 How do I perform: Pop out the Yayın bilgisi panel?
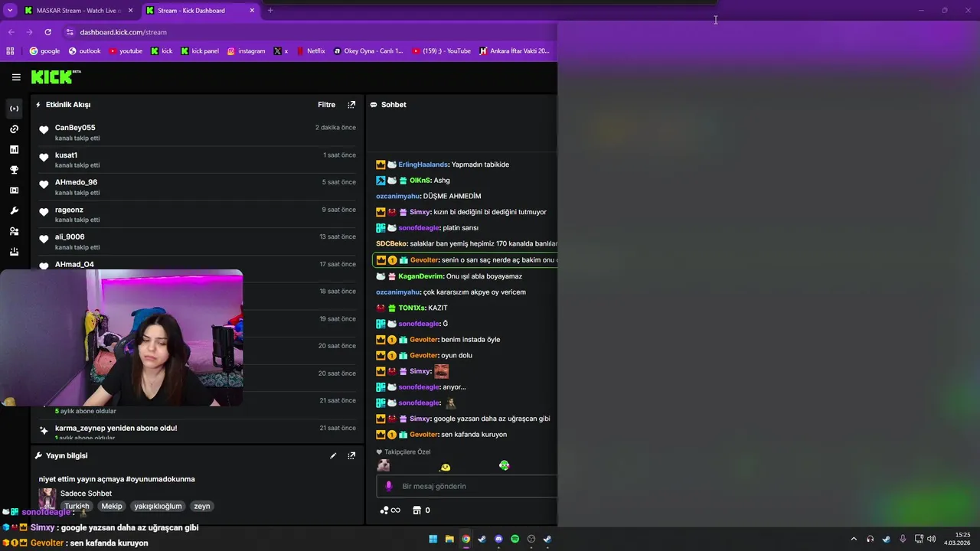[351, 456]
